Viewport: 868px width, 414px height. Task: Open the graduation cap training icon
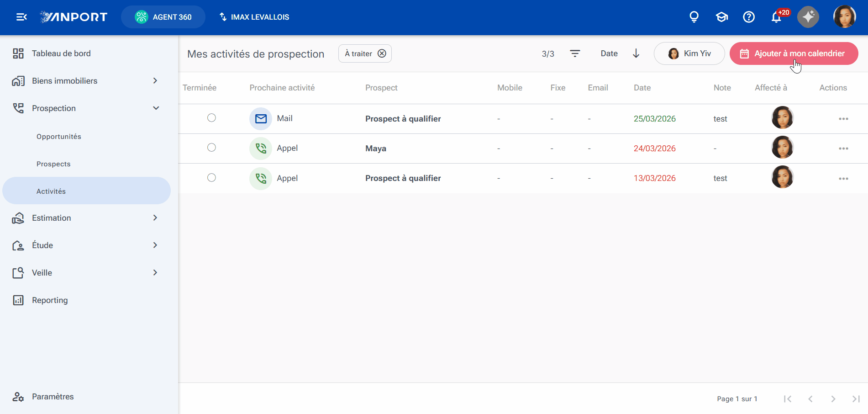(x=721, y=17)
